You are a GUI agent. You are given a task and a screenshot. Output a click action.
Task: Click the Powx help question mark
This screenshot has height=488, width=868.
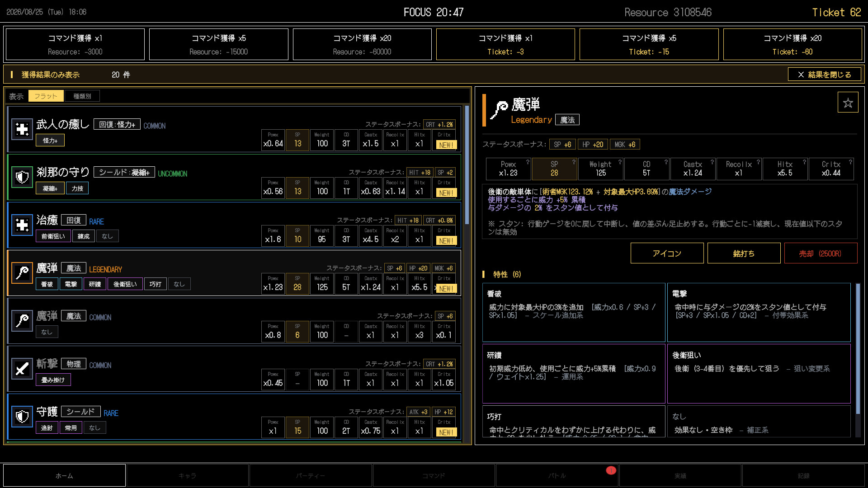tap(528, 162)
